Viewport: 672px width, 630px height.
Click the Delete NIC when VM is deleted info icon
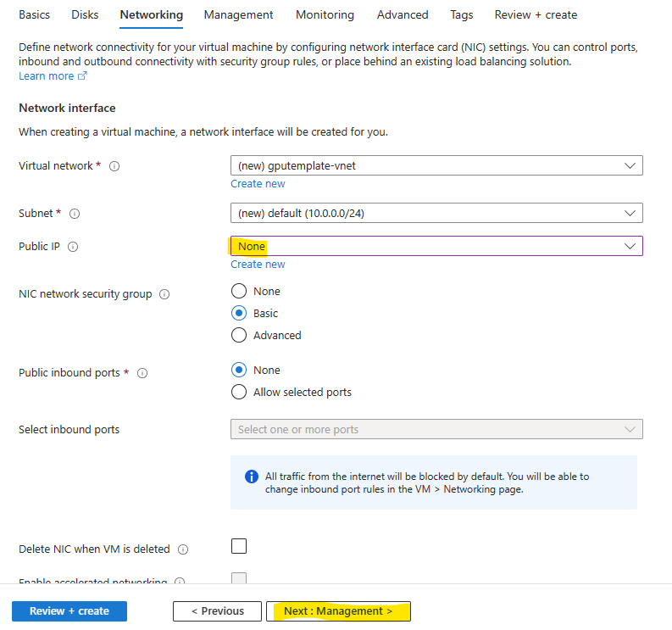[x=183, y=549]
